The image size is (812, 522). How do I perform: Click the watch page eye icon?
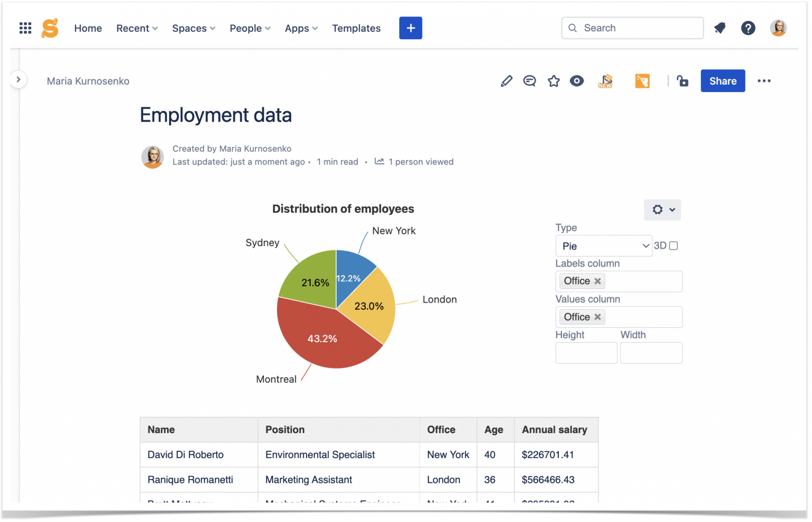click(x=577, y=81)
